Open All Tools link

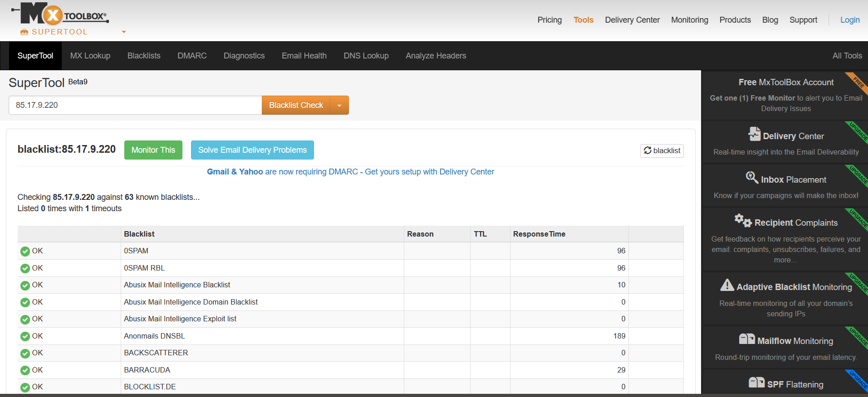[847, 56]
